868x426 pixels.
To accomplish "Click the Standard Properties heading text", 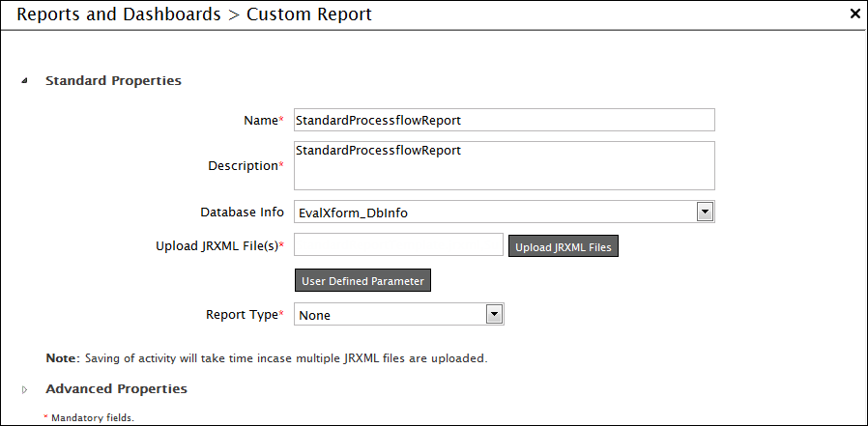I will coord(113,81).
